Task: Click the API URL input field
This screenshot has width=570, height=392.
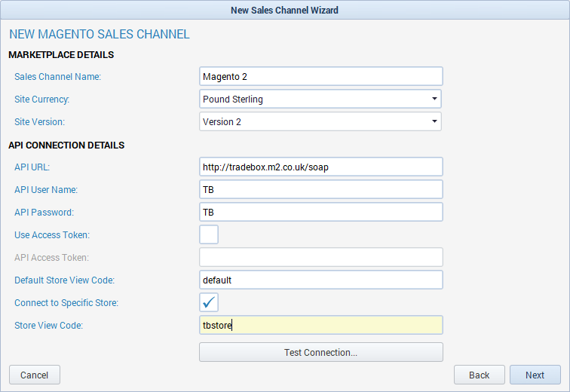Action: [321, 167]
